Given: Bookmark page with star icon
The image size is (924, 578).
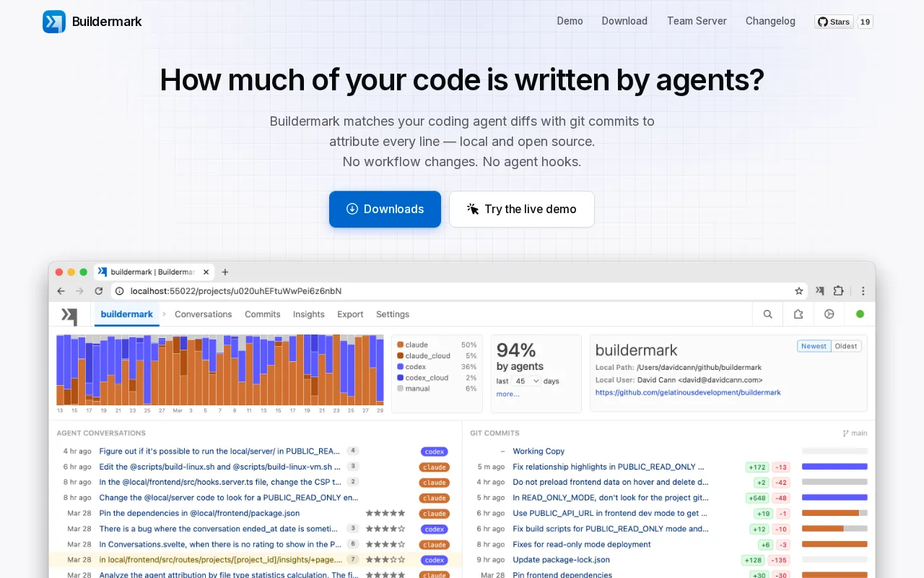Looking at the screenshot, I should coord(799,291).
